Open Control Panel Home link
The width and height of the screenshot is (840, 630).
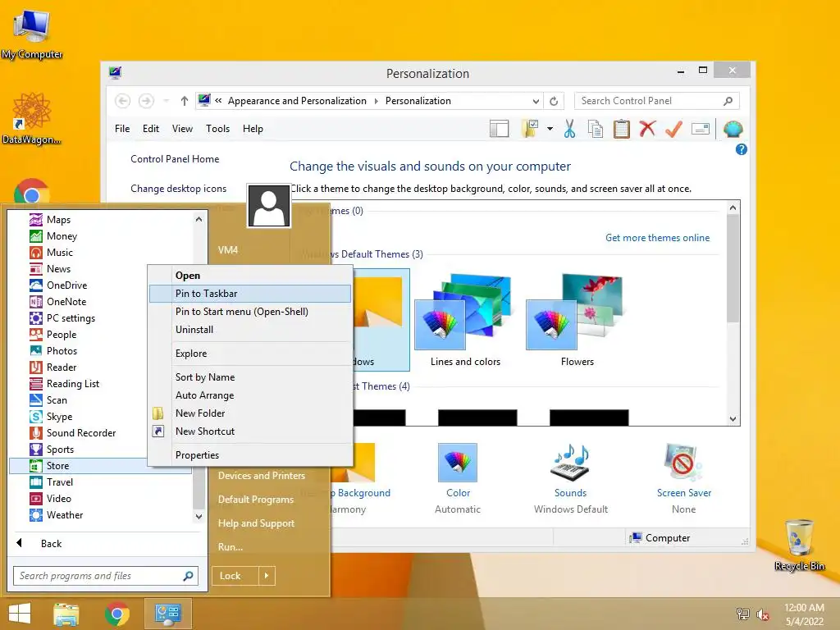(x=175, y=159)
